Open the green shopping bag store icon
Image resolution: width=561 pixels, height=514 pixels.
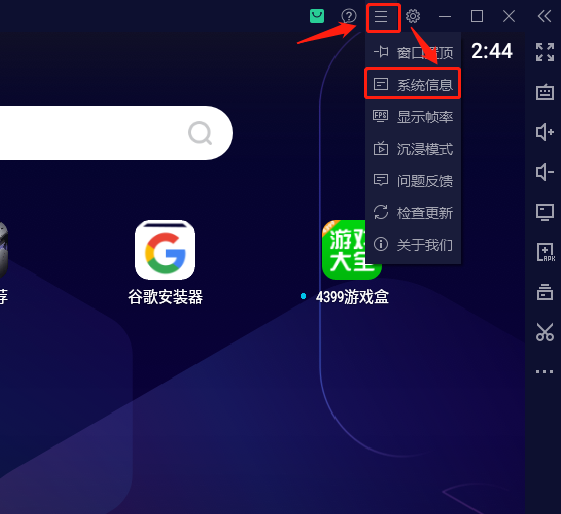tap(317, 16)
